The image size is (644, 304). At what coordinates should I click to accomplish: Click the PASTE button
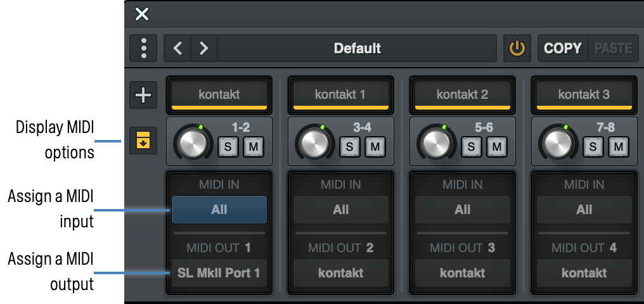(x=612, y=48)
